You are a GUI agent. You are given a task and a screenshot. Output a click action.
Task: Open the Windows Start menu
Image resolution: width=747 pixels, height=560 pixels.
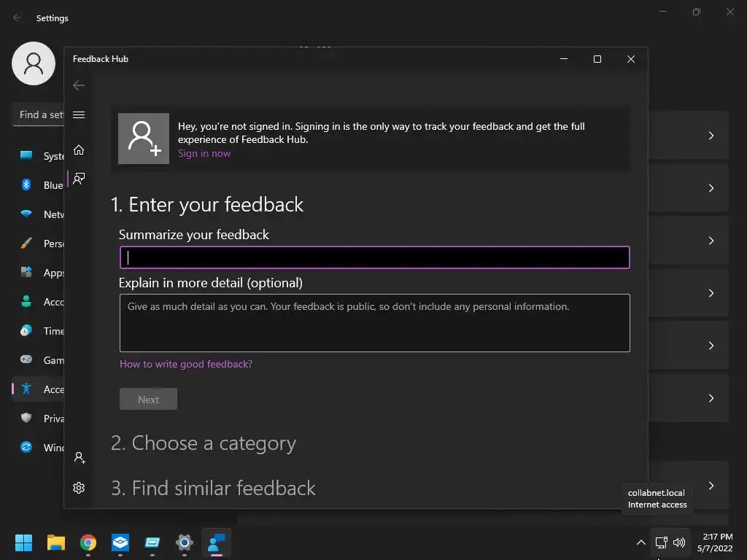coord(23,542)
